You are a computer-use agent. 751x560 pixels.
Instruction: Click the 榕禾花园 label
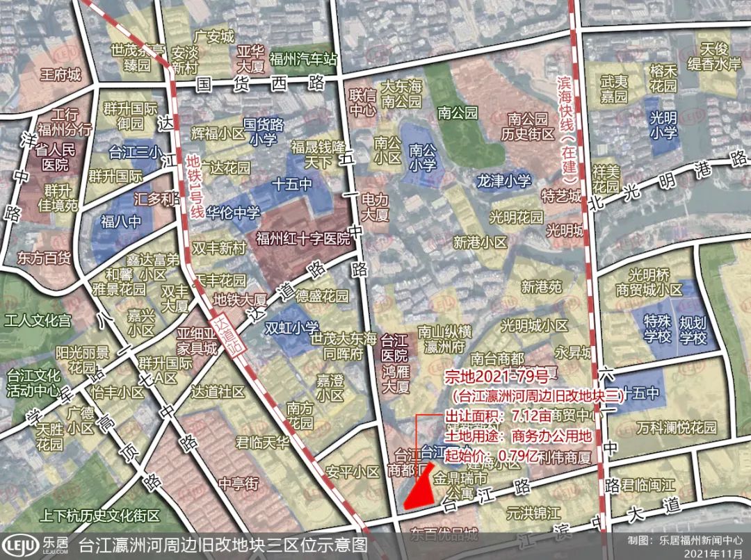coord(663,79)
